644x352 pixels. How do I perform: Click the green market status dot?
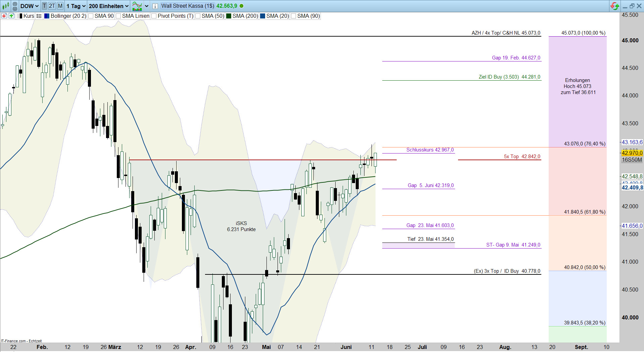click(x=242, y=6)
